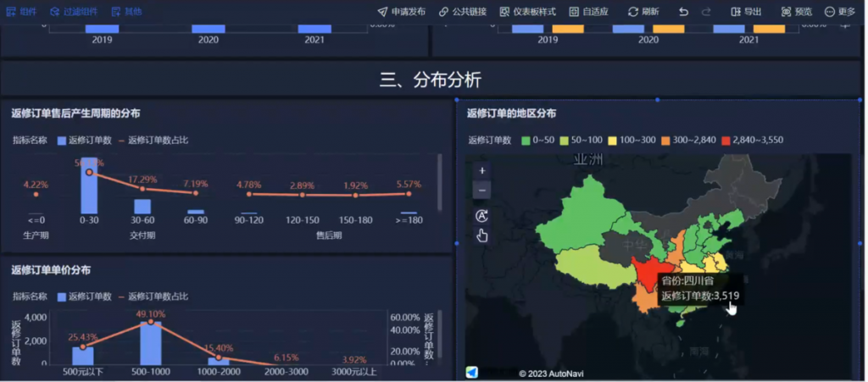Screen dimensions: 868x382
Task: Toggle 返修订单数 legend in 周期分布 chart
Action: [84, 141]
